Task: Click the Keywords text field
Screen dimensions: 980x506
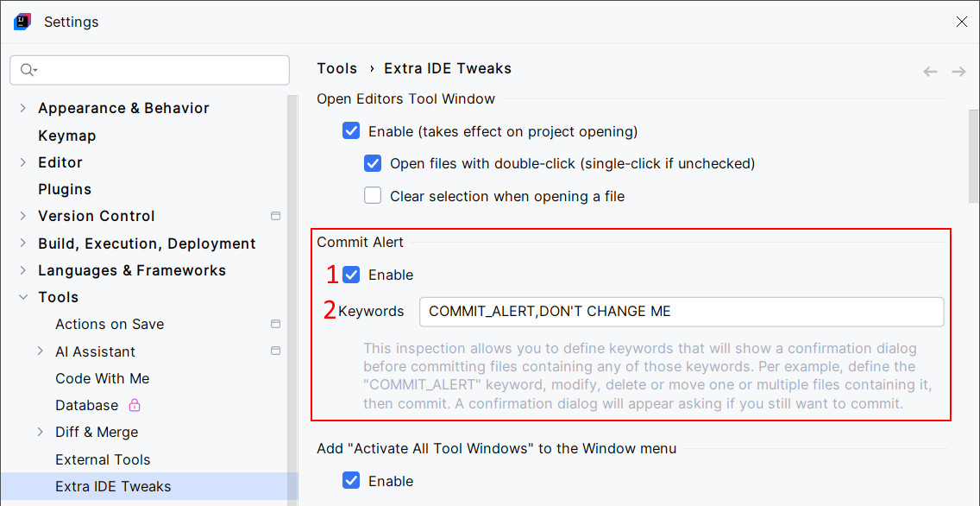Action: (x=682, y=312)
